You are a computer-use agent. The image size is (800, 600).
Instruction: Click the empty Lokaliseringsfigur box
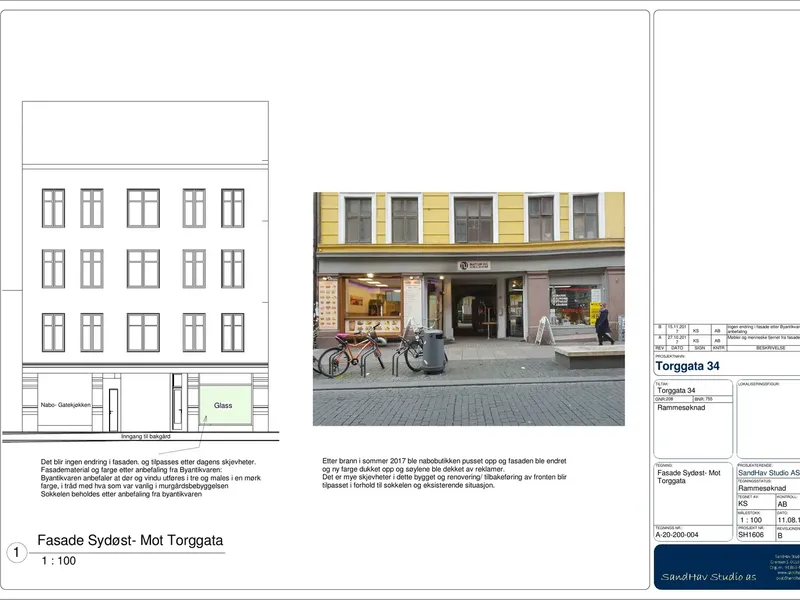(768, 419)
